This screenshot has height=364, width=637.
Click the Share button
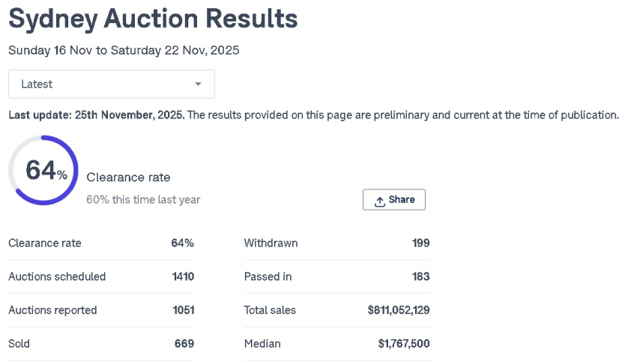394,200
